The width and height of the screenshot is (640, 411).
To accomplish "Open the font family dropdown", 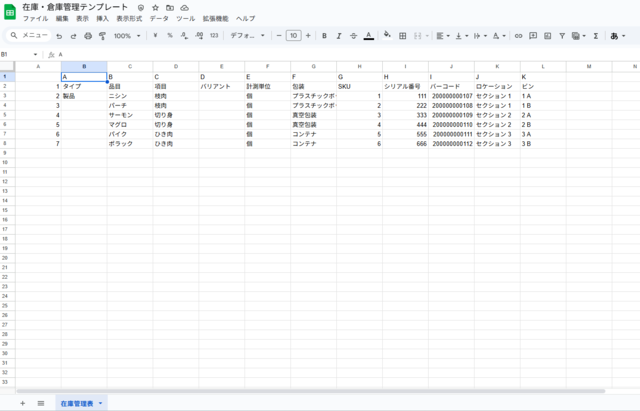I will coord(247,36).
